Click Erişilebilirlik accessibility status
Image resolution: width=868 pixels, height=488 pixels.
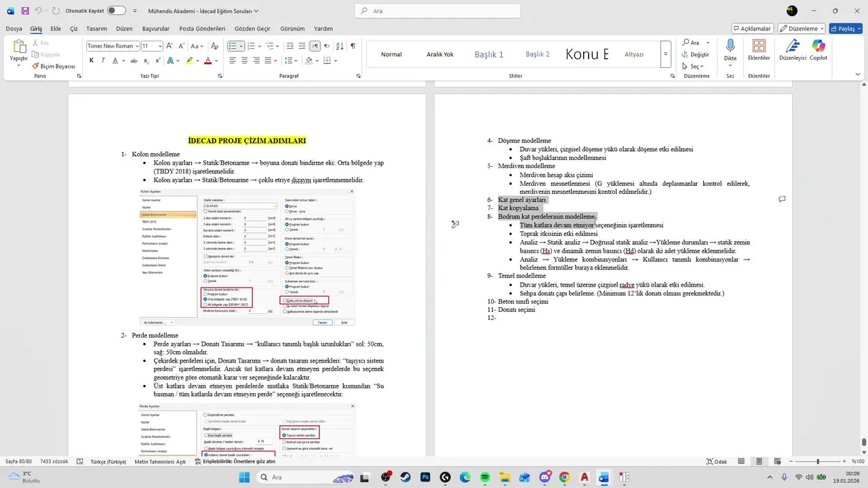[235, 462]
